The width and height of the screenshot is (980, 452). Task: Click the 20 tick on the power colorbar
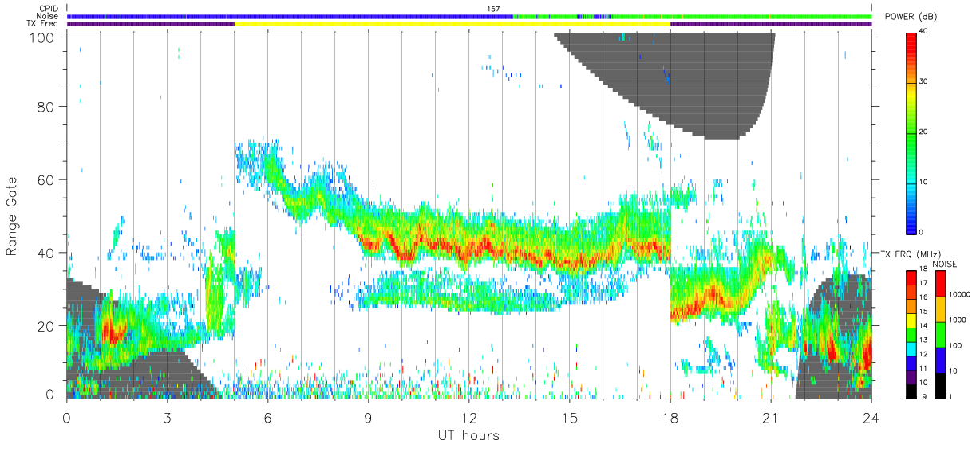[924, 132]
